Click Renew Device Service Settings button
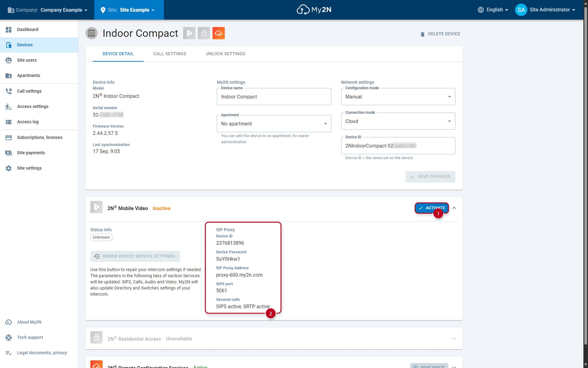 point(135,256)
